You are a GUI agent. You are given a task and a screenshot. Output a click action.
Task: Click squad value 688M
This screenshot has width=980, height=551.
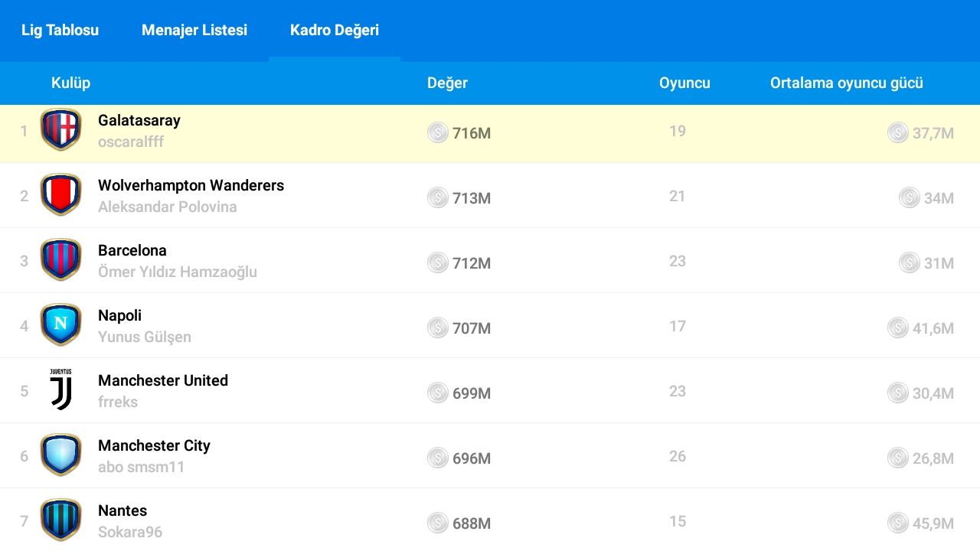(x=472, y=523)
